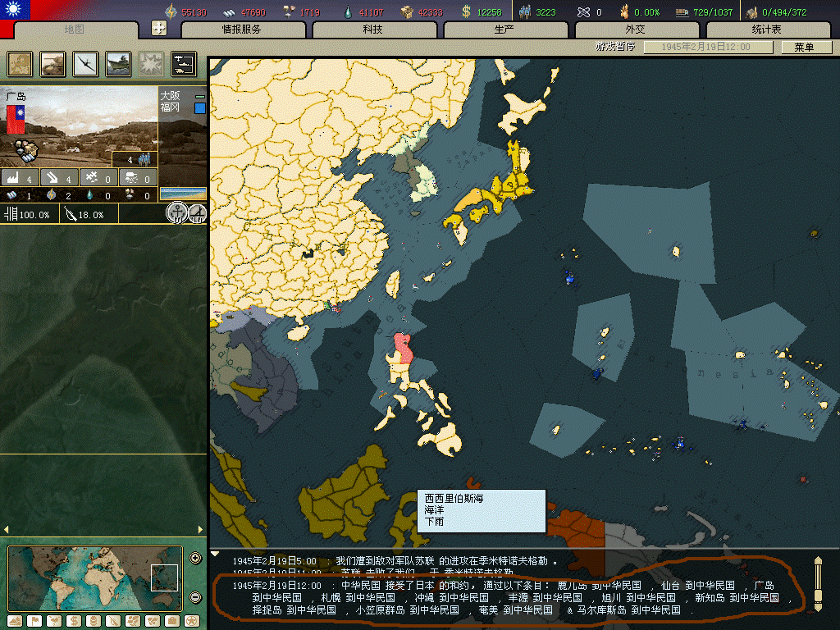Open the air units (plane) list
Image resolution: width=840 pixels, height=630 pixels.
point(85,63)
